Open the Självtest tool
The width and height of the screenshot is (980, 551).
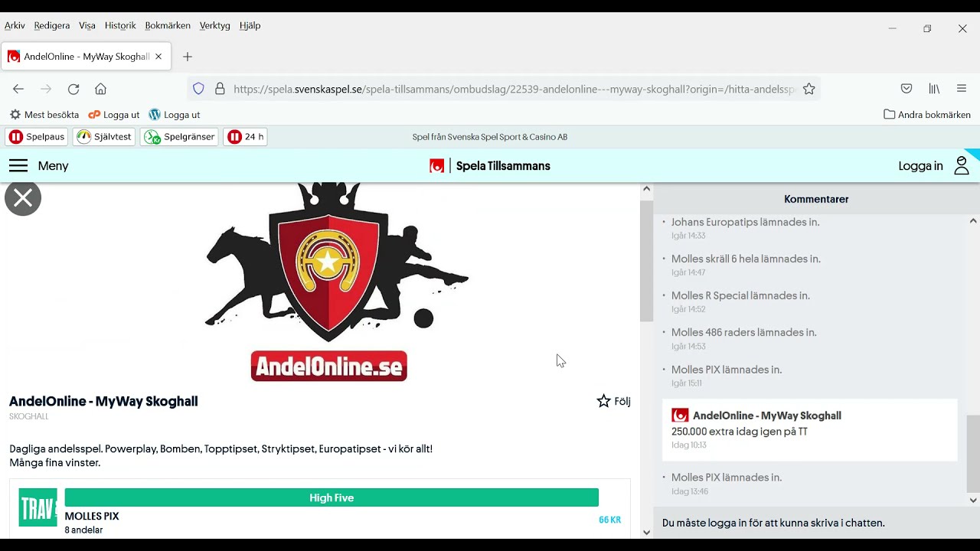pos(104,137)
